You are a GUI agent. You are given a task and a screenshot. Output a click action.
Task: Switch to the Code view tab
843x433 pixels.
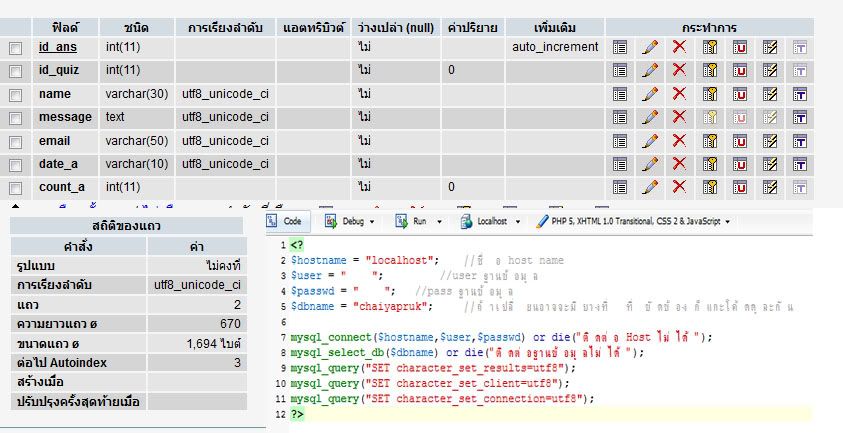[x=285, y=220]
